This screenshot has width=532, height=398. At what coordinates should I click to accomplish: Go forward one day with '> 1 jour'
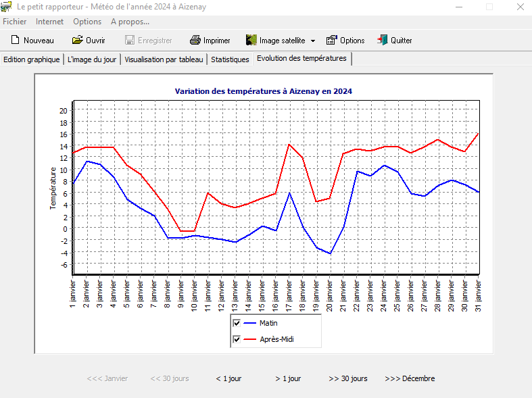pos(288,378)
